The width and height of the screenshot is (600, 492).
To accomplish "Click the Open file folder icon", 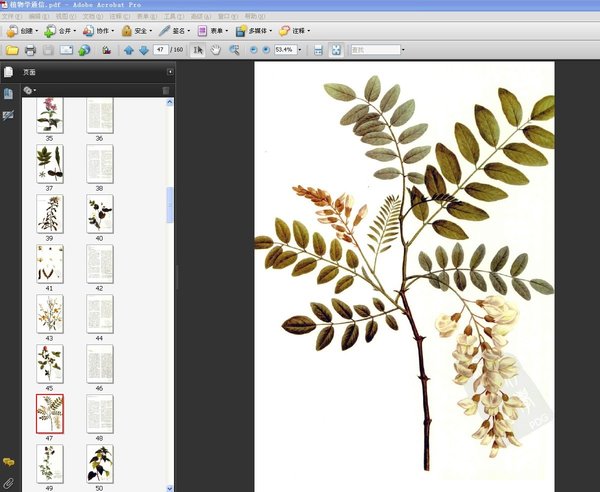I will (12, 50).
